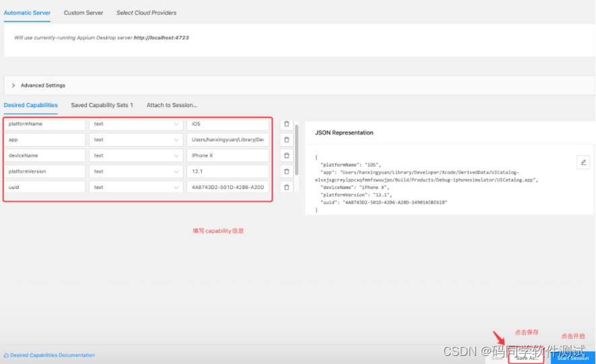Click the deviceName name field
Image resolution: width=596 pixels, height=364 pixels.
[x=45, y=155]
